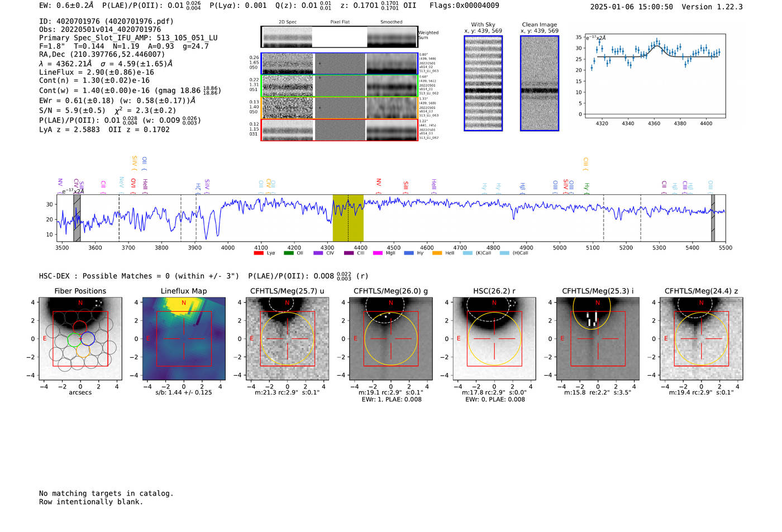Viewport: 782px width, 532px height.
Task: Open the Fiber Positions cutout image
Action: pyautogui.click(x=80, y=339)
